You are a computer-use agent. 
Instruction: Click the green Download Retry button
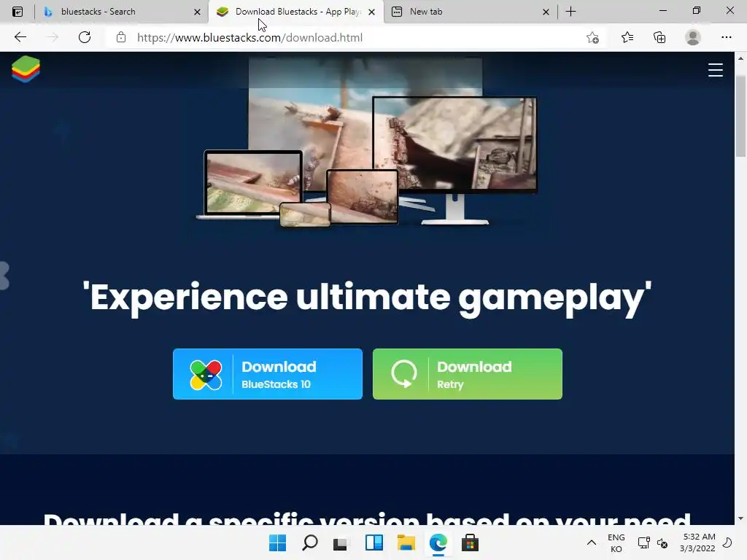[x=468, y=374]
